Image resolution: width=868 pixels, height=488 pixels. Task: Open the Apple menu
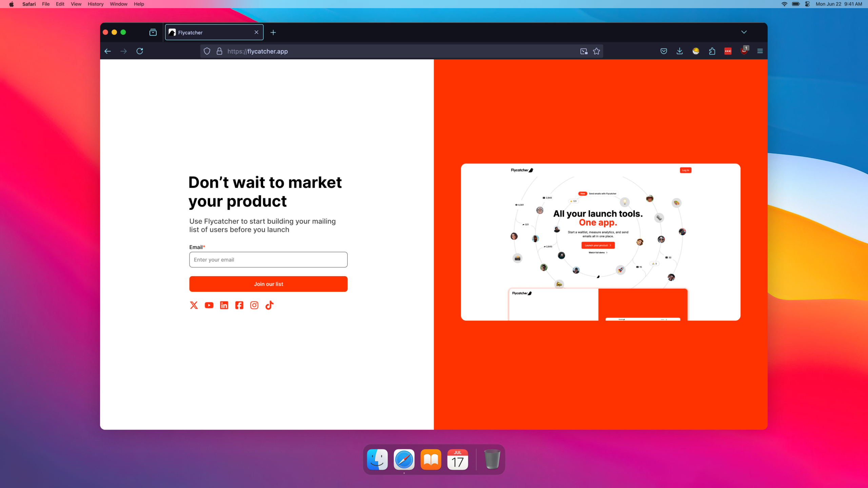coord(11,4)
